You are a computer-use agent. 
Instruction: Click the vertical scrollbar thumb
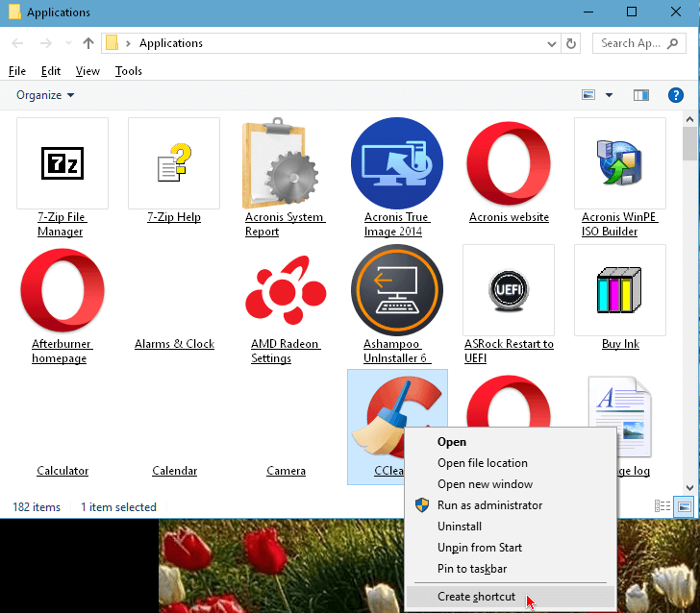(x=689, y=144)
